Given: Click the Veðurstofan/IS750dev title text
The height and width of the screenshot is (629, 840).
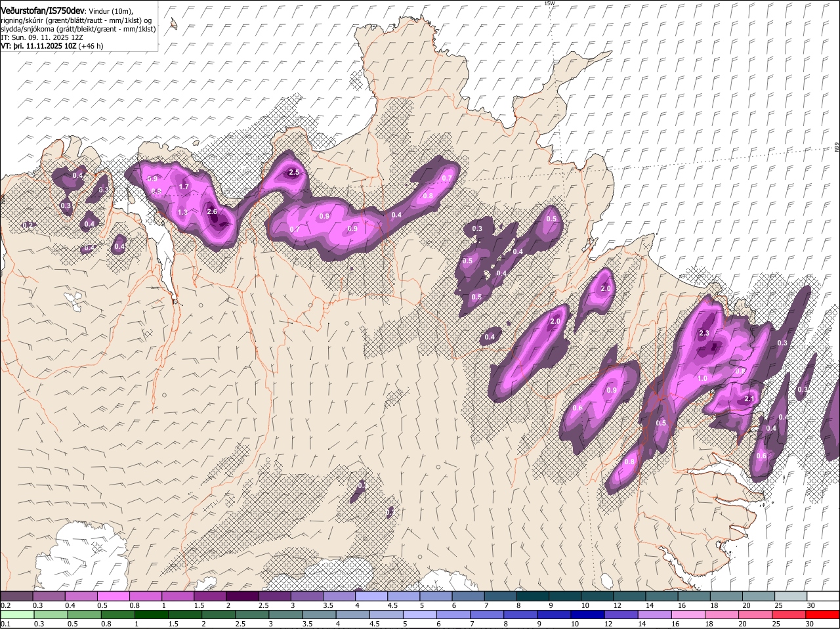Looking at the screenshot, I should tap(43, 11).
